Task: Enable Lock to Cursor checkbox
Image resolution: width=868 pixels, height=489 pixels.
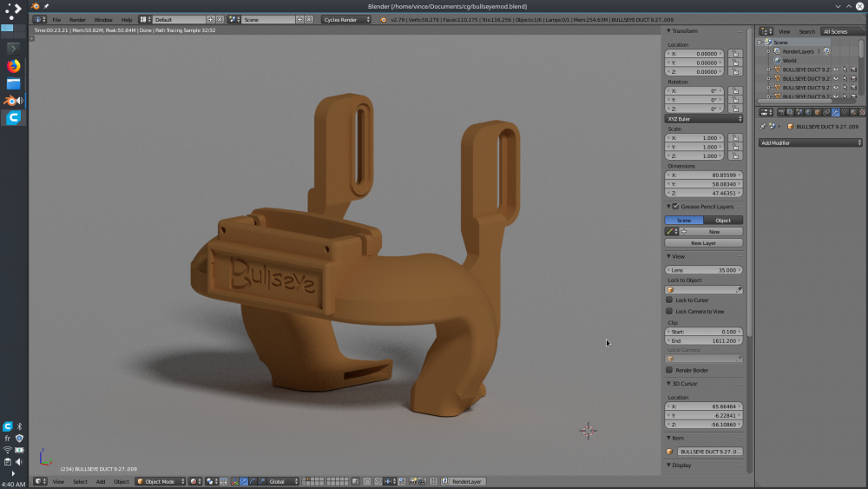Action: (669, 300)
